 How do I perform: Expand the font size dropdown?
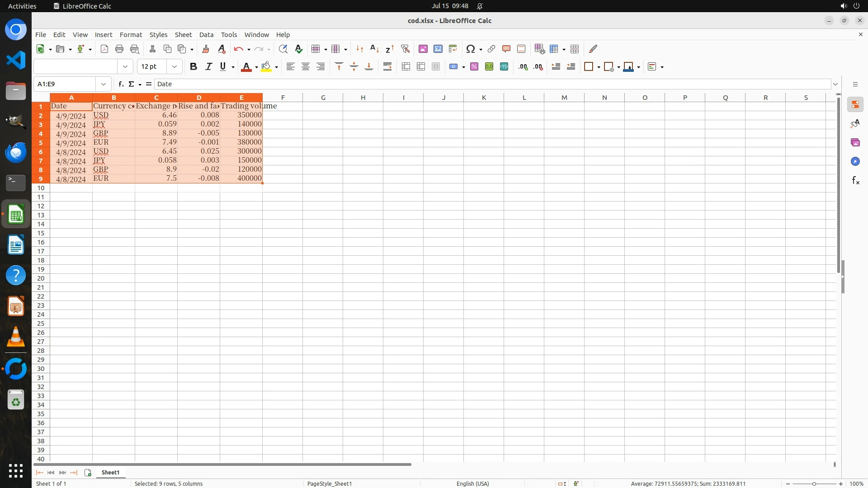coord(175,67)
